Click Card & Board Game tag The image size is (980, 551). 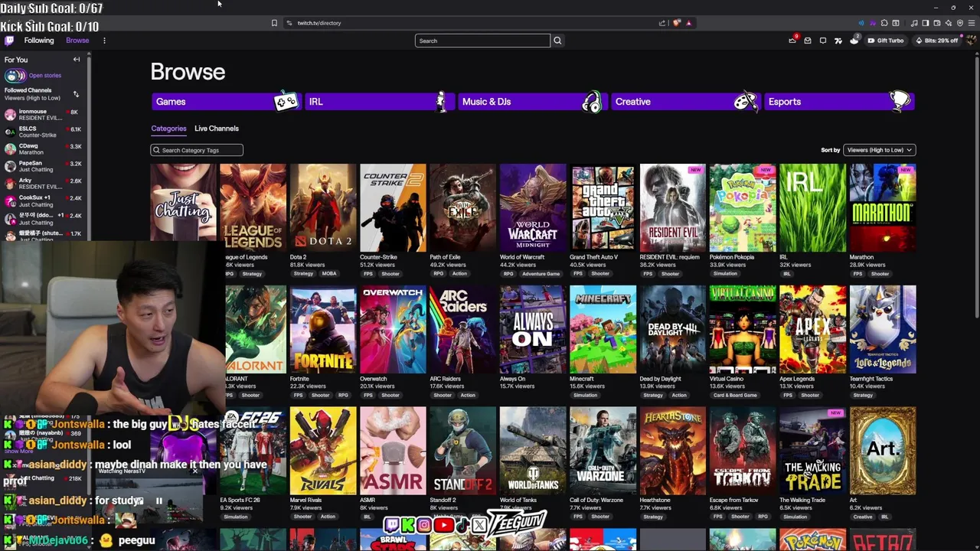735,396
